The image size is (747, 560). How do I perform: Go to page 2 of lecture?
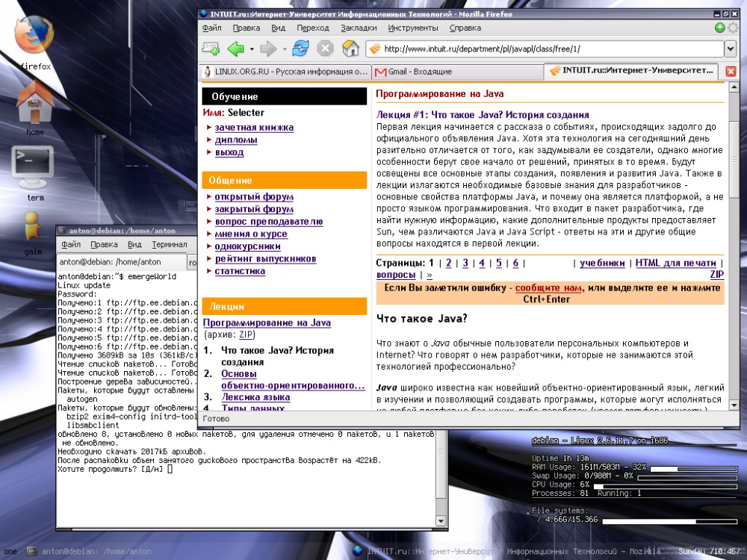tap(448, 263)
